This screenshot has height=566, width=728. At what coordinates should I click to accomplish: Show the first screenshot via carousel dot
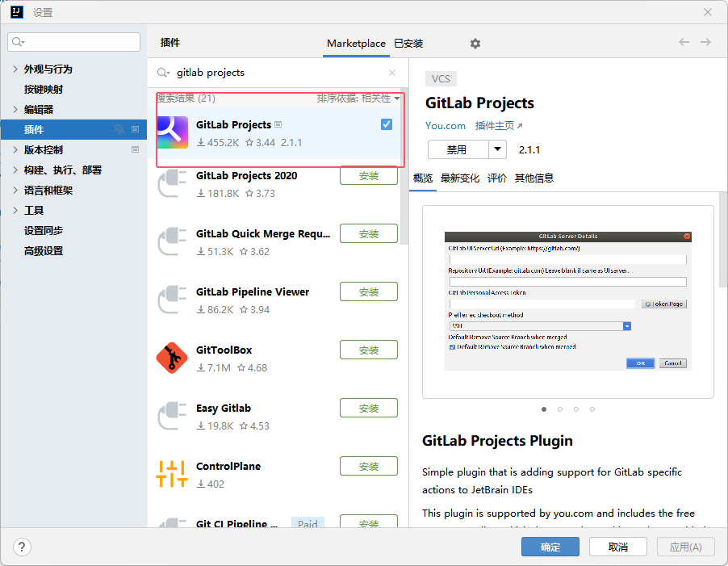pos(544,409)
